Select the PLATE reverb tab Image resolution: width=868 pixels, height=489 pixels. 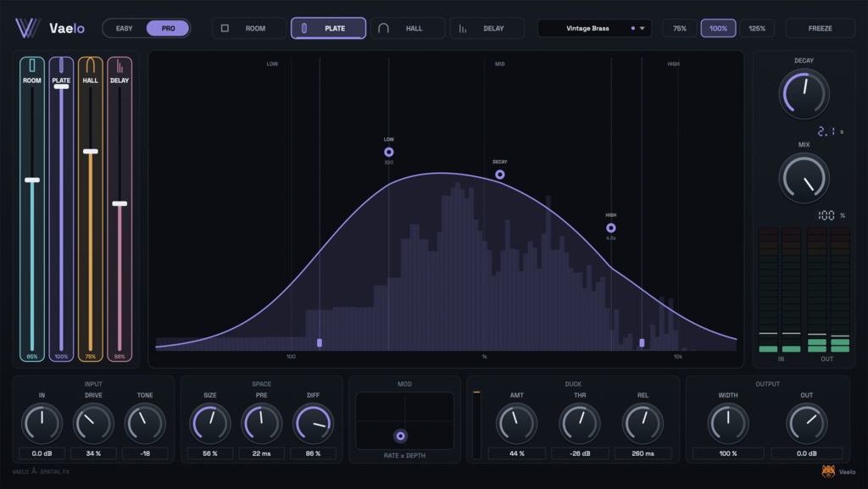tap(328, 28)
